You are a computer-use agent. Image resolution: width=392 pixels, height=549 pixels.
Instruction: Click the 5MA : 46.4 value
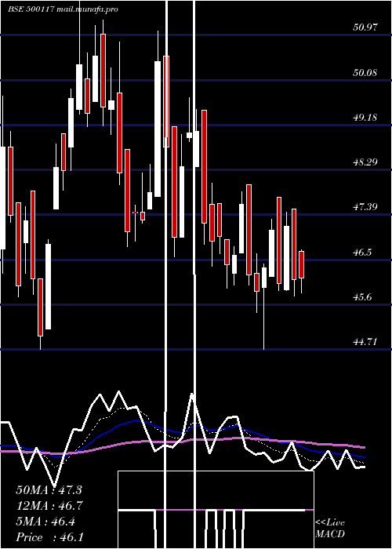(45, 522)
